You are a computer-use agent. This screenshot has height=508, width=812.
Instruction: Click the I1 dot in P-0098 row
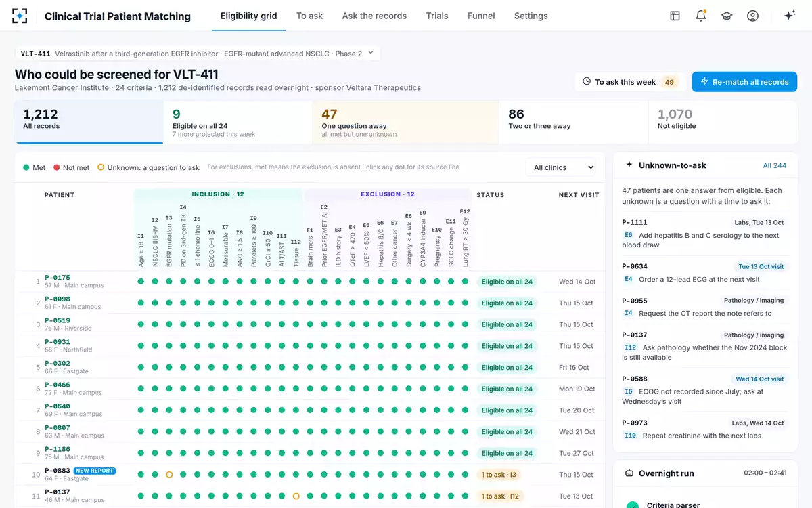point(141,303)
